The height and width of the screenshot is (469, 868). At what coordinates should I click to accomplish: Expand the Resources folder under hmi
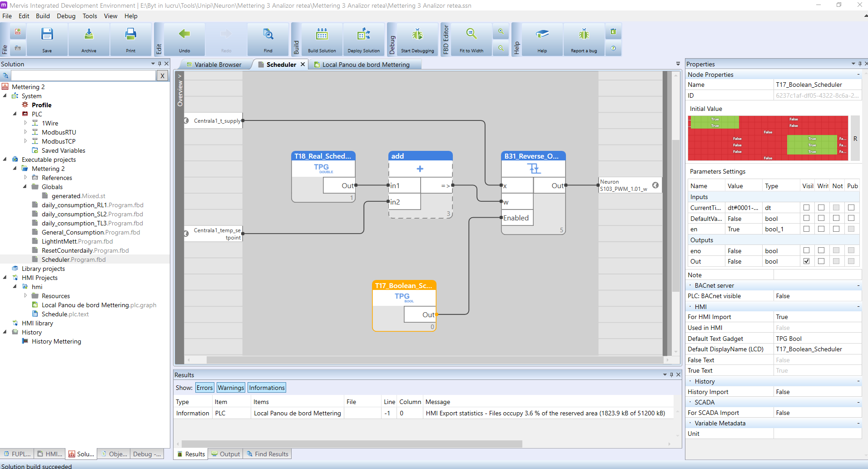tap(25, 296)
